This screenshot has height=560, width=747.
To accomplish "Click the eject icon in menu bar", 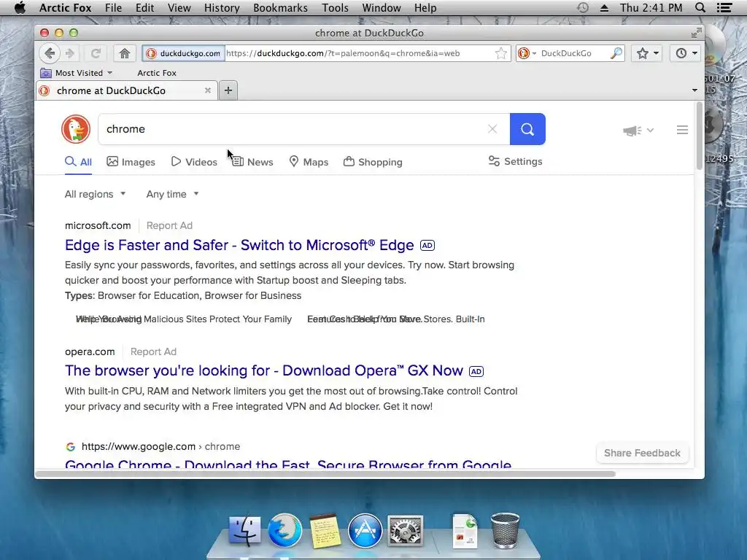I will pyautogui.click(x=604, y=7).
